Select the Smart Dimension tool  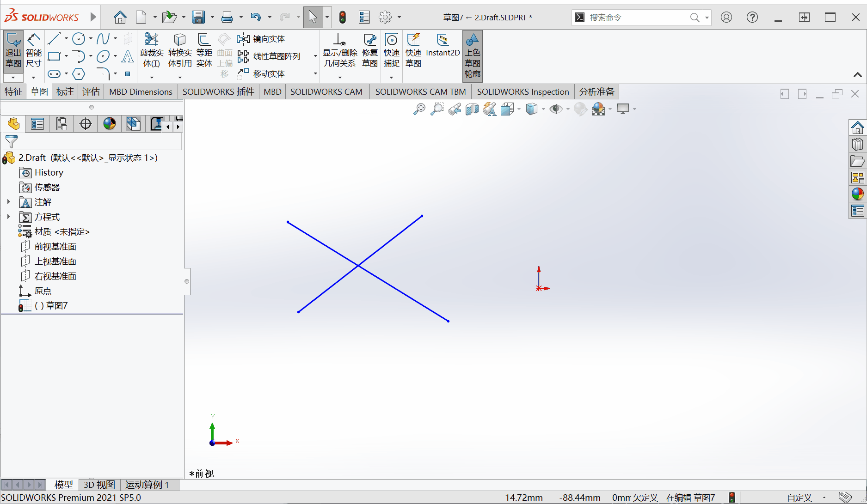click(33, 51)
